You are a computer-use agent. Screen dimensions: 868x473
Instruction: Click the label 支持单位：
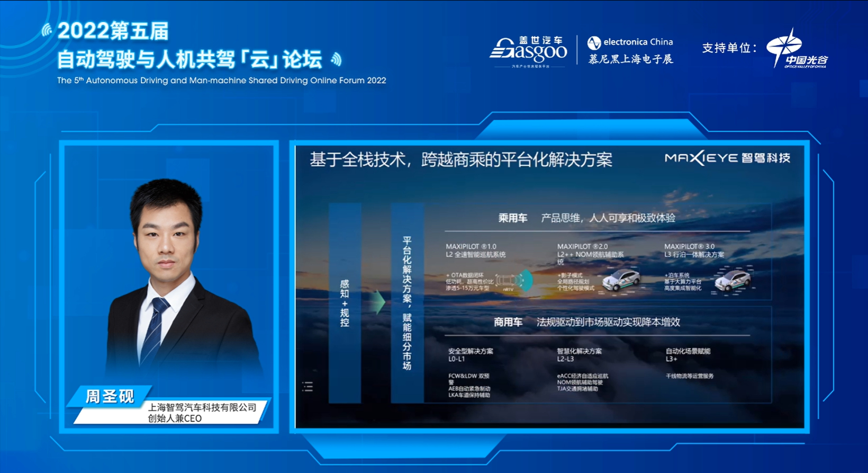pyautogui.click(x=729, y=48)
